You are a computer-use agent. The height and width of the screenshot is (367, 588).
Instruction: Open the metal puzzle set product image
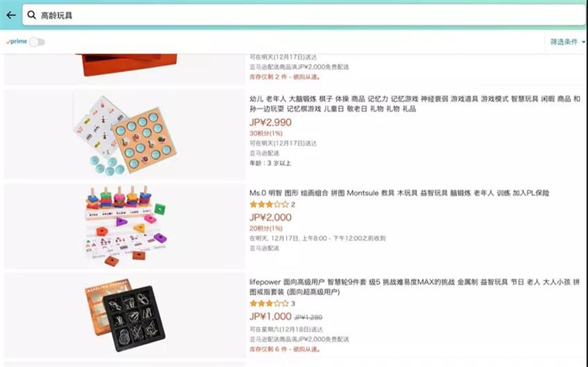point(125,315)
